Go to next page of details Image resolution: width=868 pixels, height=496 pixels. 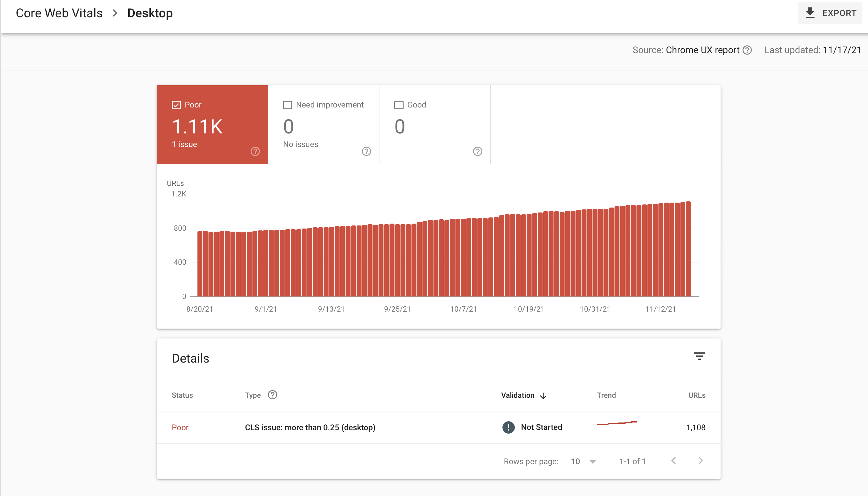701,461
